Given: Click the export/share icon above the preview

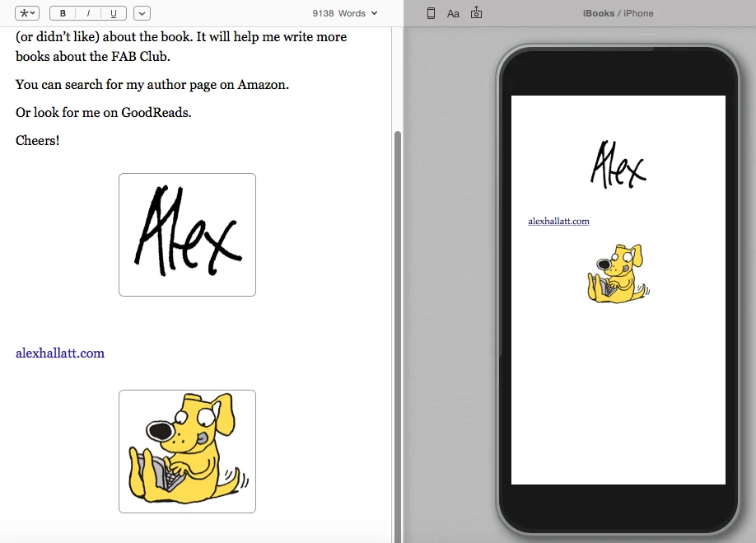Looking at the screenshot, I should coord(476,12).
